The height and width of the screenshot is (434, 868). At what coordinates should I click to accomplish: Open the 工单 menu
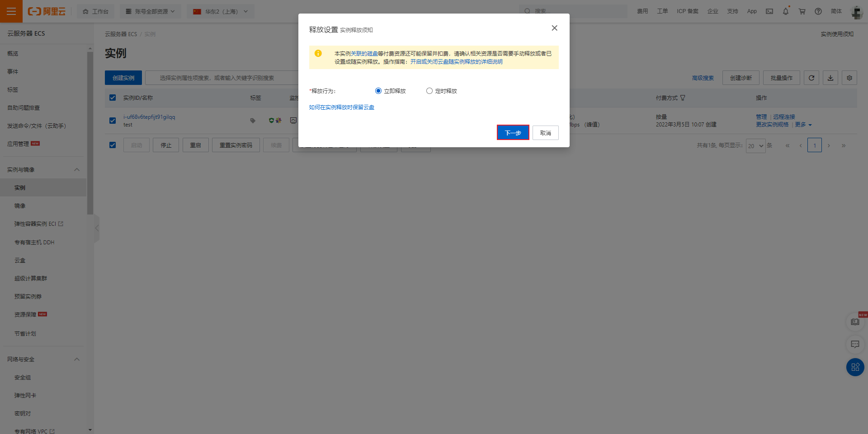[x=662, y=11]
